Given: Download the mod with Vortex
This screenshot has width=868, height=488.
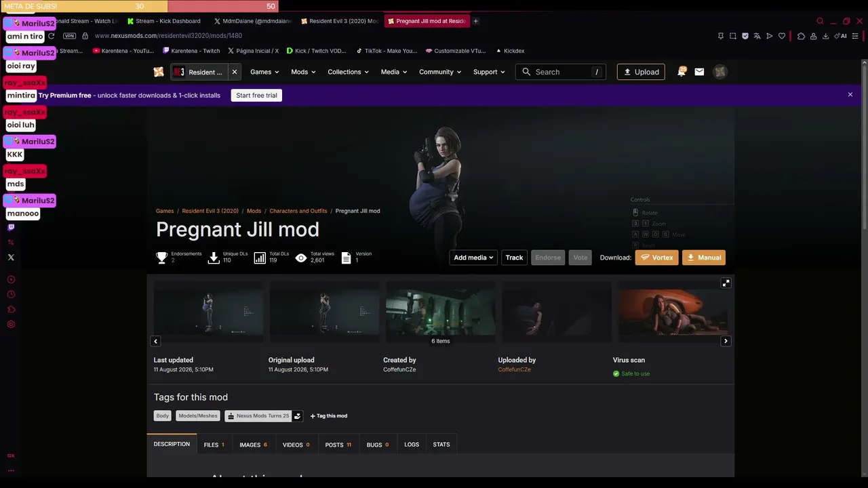Looking at the screenshot, I should [656, 258].
